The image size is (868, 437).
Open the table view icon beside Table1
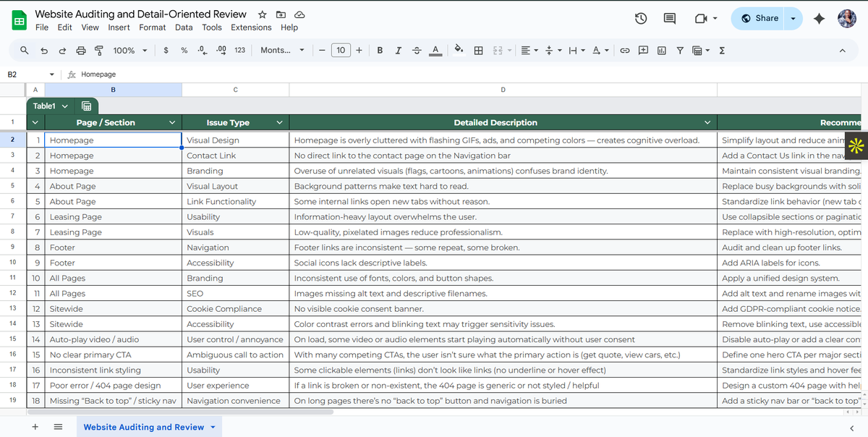pyautogui.click(x=86, y=106)
